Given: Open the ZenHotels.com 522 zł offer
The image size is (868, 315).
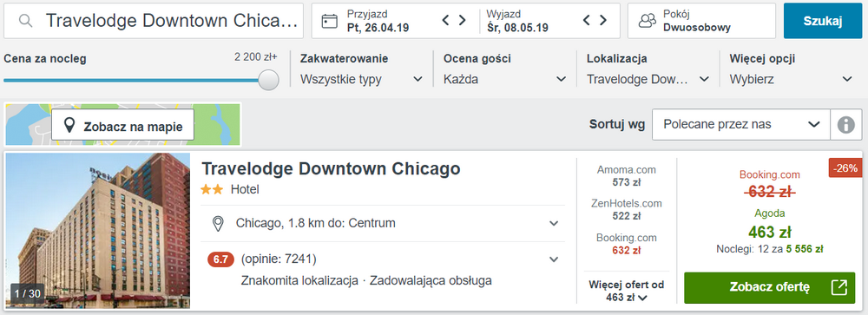Looking at the screenshot, I should coord(627,210).
